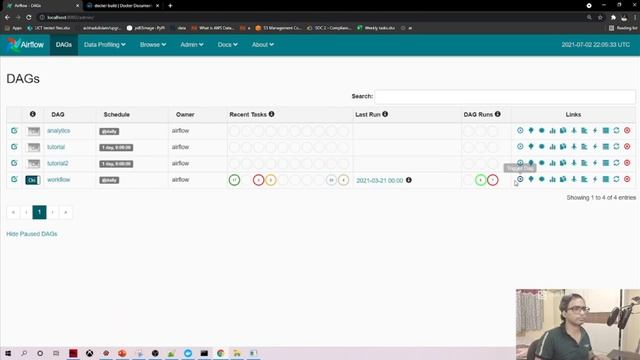View Code of workflow DAG
The image size is (640, 360).
pyautogui.click(x=595, y=179)
